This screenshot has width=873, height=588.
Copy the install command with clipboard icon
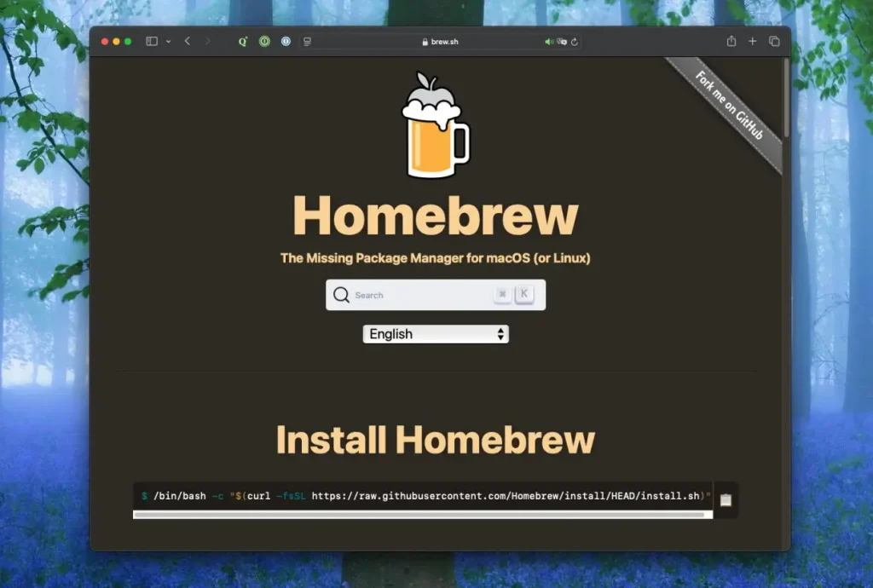[x=726, y=499]
